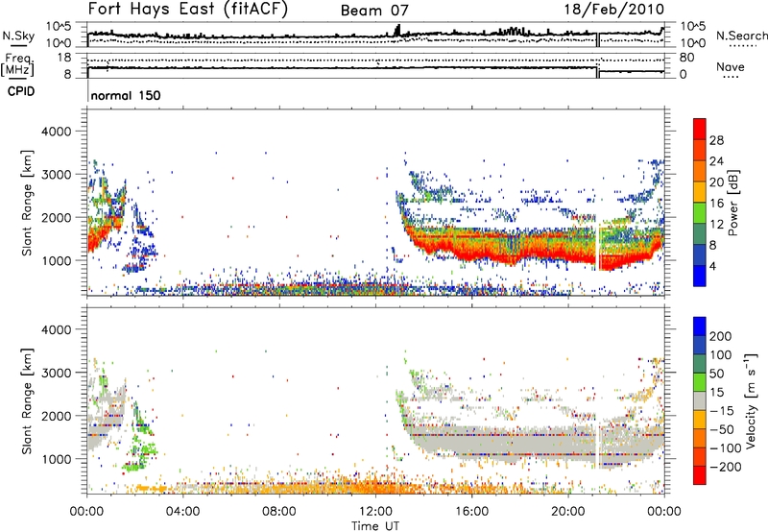Click the 'N.Search' legend label
Viewport: 768px width, 532px height.
pos(741,36)
